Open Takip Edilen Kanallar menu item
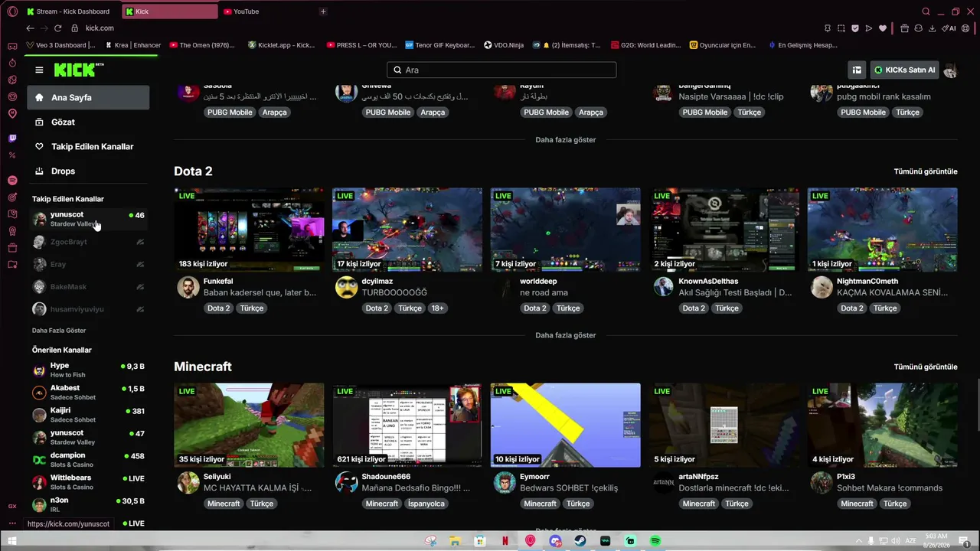This screenshot has height=551, width=980. click(88, 147)
